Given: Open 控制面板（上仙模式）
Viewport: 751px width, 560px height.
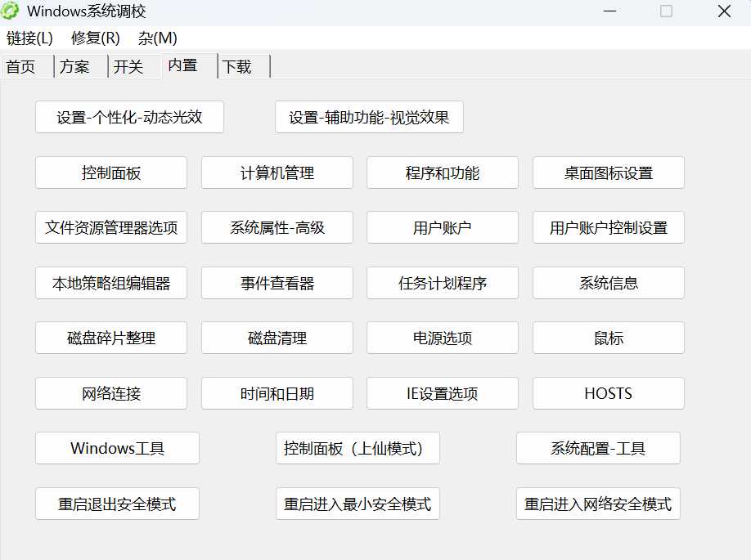Looking at the screenshot, I should (x=358, y=448).
